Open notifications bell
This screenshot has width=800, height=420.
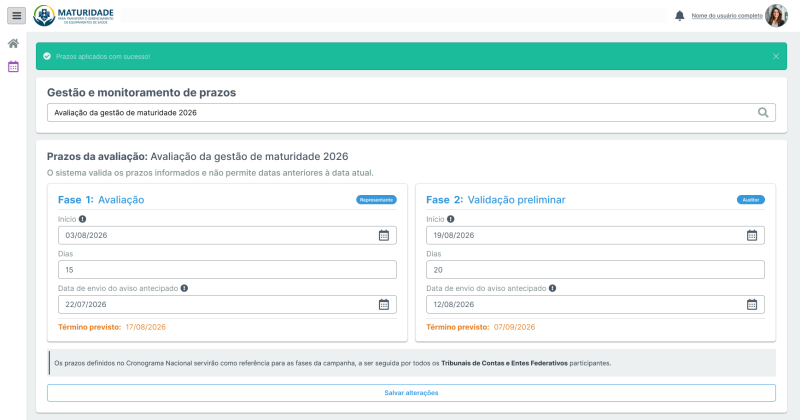click(680, 16)
